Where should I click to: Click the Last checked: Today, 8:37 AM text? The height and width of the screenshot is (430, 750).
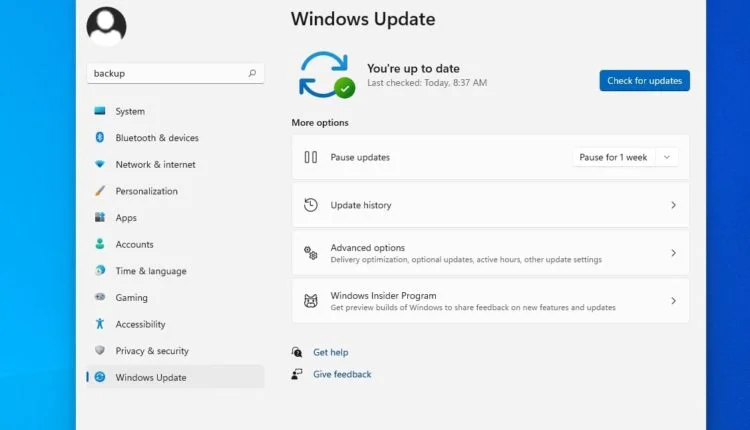pyautogui.click(x=427, y=83)
